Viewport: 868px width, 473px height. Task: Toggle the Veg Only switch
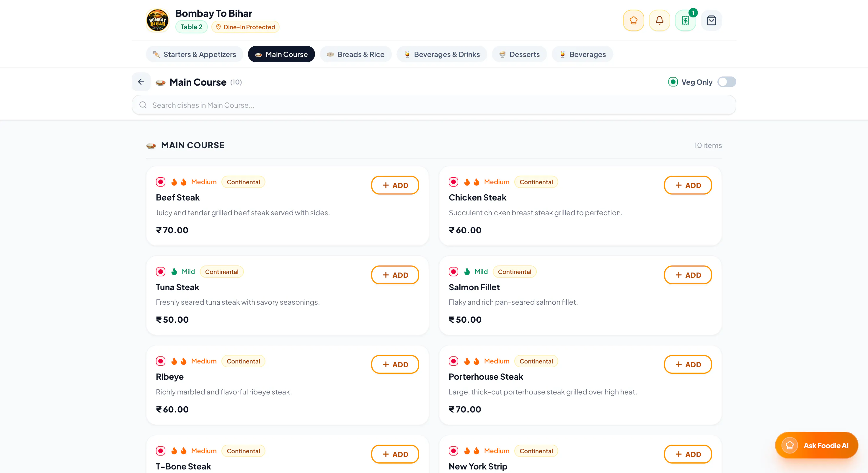click(727, 82)
